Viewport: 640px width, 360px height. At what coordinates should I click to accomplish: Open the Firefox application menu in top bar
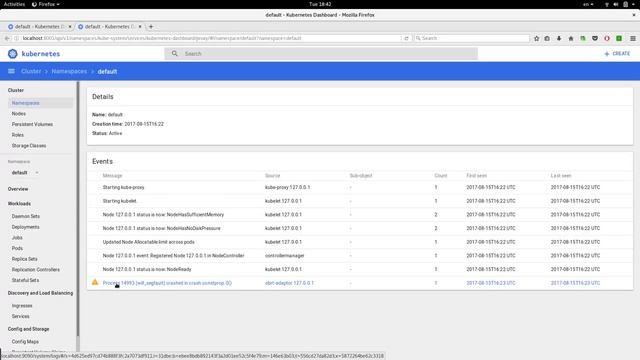coord(46,4)
